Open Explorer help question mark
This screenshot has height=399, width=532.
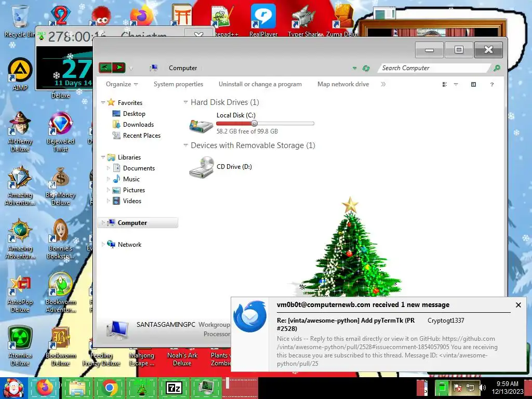pyautogui.click(x=491, y=85)
